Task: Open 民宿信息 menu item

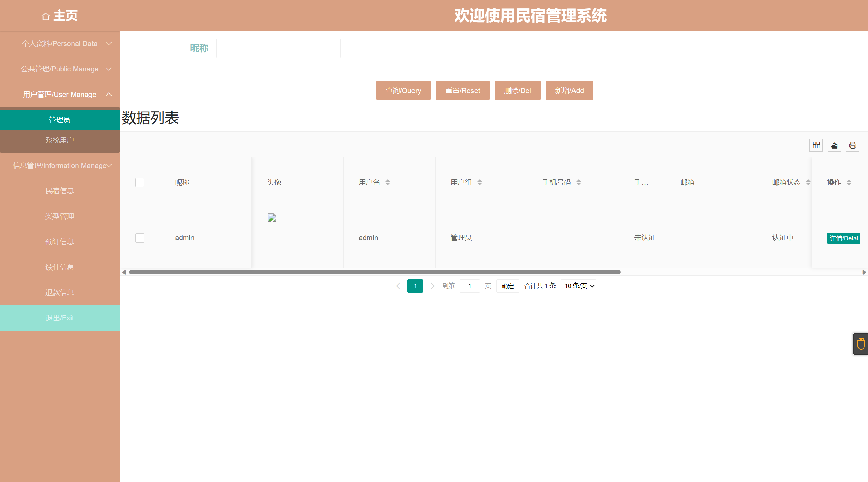Action: (60, 191)
